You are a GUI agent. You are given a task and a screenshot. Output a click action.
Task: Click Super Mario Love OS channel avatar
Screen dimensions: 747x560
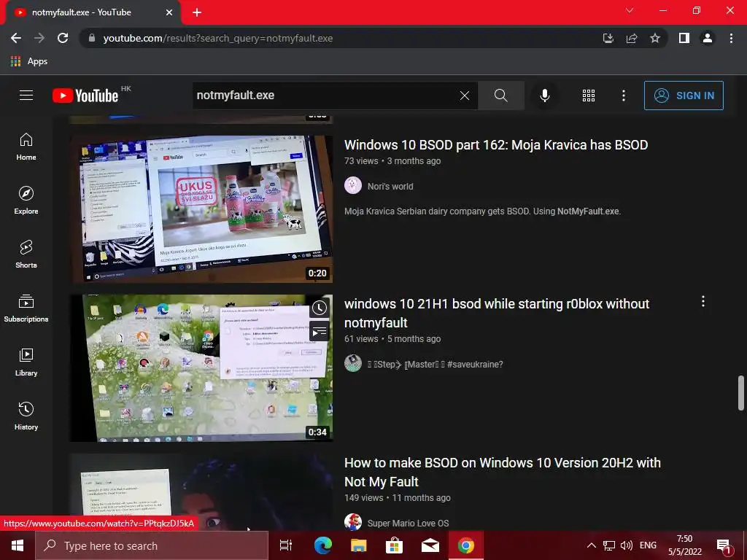[x=353, y=522]
